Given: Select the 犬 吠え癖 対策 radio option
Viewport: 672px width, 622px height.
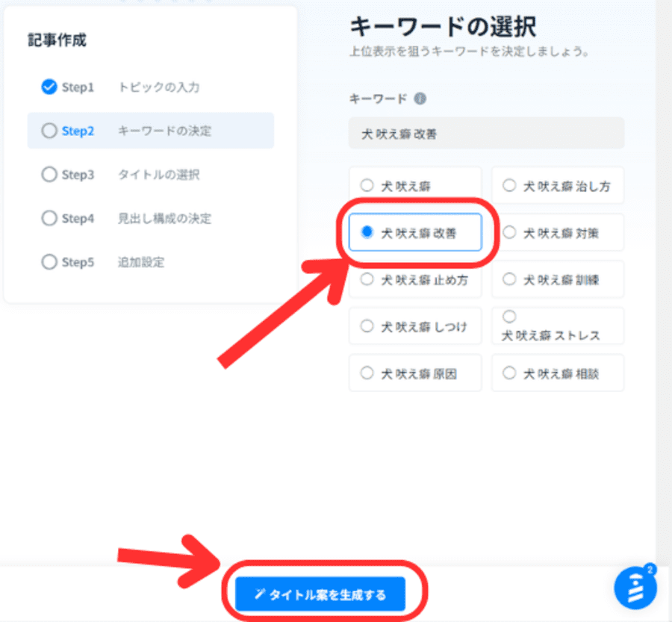Looking at the screenshot, I should click(509, 232).
